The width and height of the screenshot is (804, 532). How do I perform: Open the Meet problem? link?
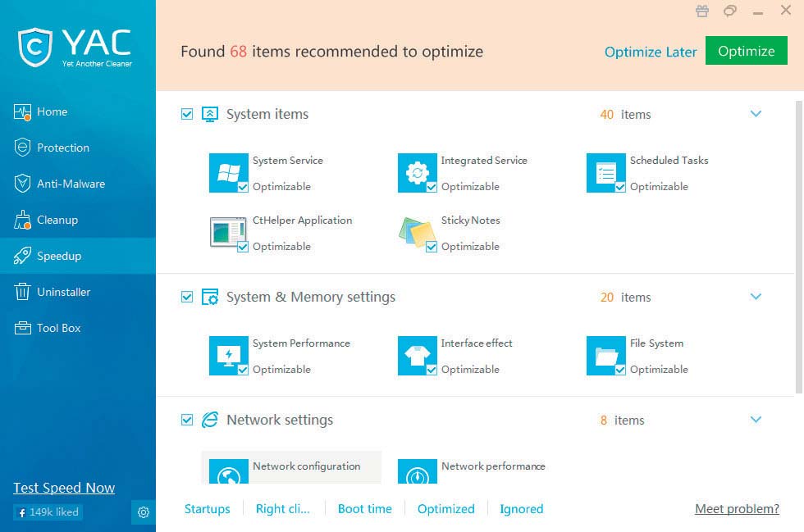738,509
